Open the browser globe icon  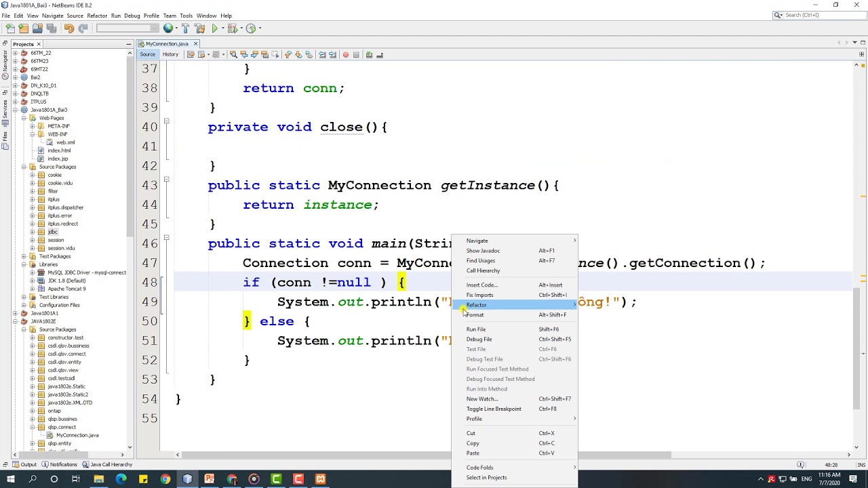[x=168, y=28]
